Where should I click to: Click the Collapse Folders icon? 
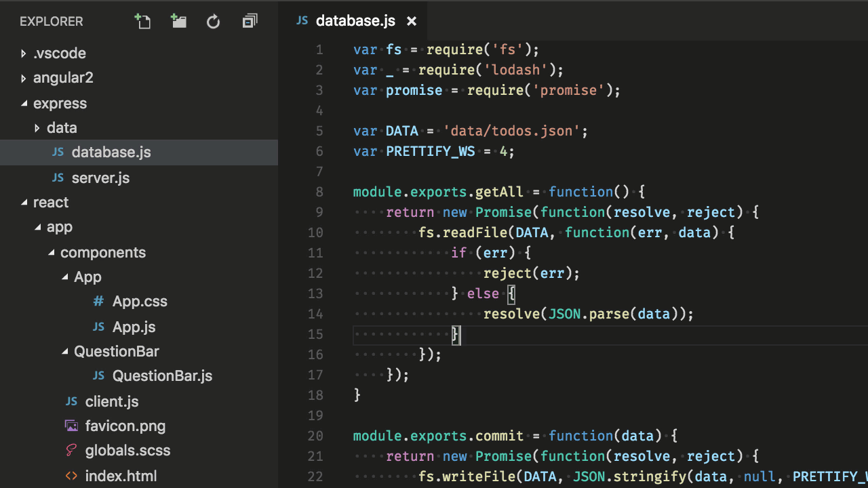(250, 21)
